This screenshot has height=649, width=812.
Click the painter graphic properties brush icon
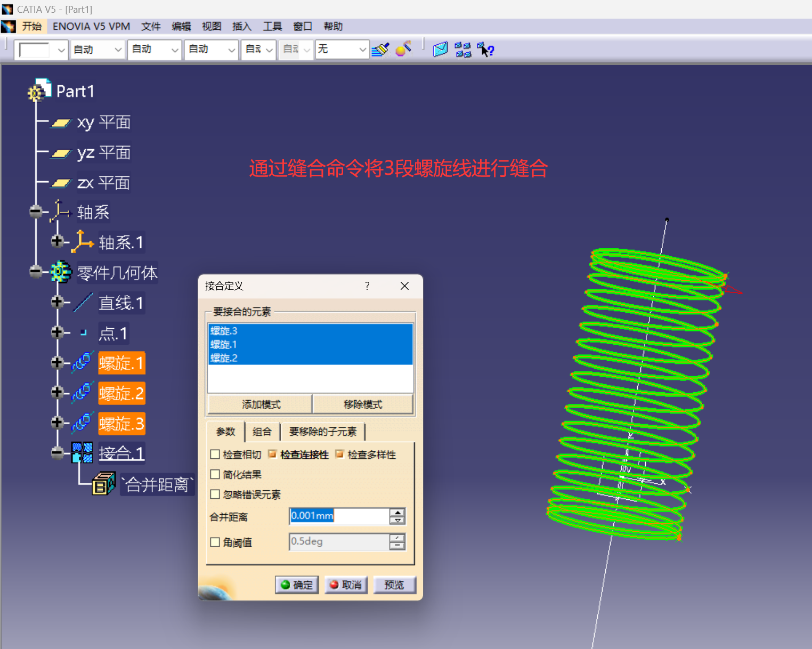pos(380,50)
